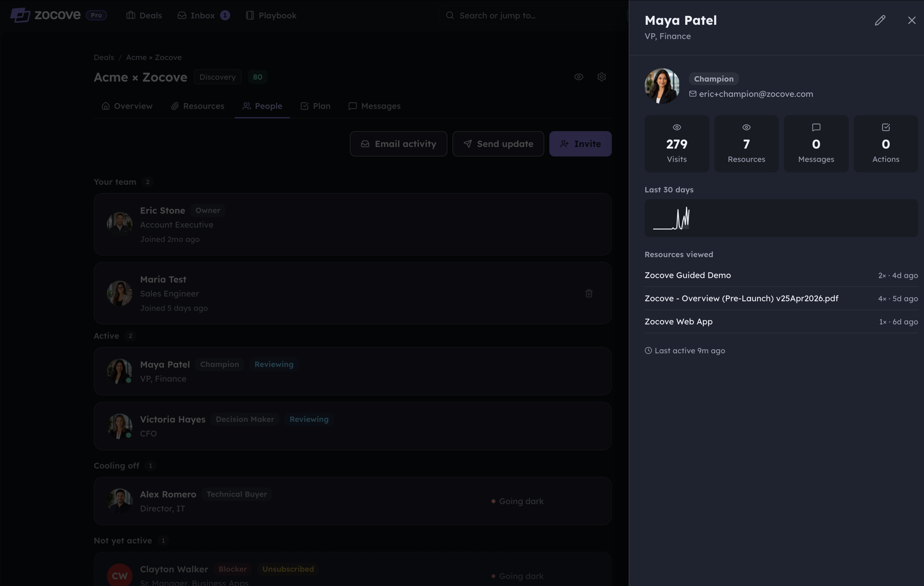Image resolution: width=924 pixels, height=586 pixels.
Task: Click the Search or jump to field
Action: click(x=533, y=15)
